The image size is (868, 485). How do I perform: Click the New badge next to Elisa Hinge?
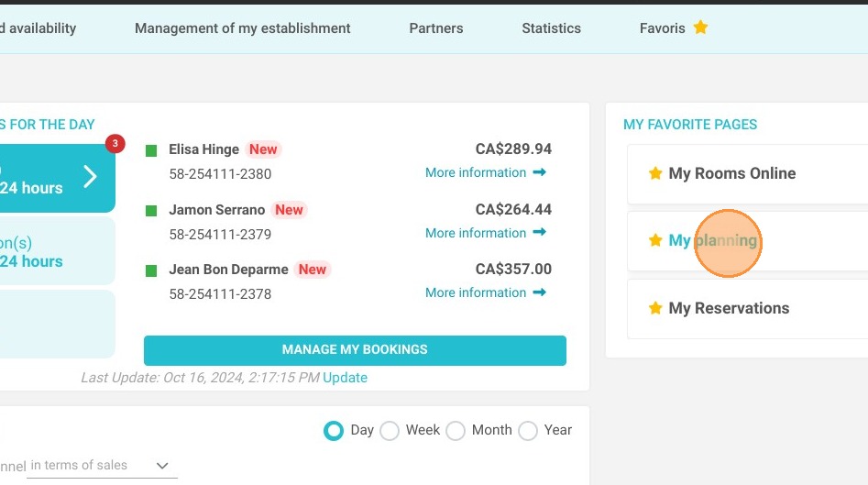click(x=263, y=149)
